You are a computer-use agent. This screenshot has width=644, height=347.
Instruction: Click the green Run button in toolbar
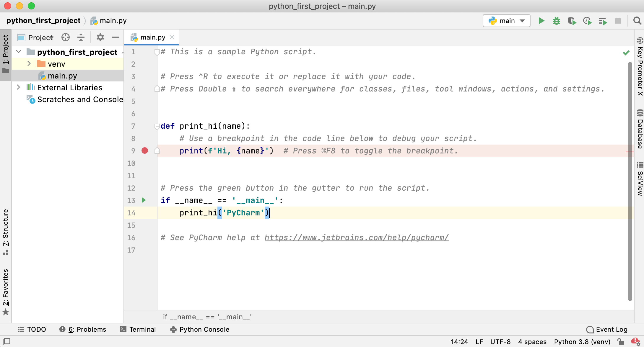pyautogui.click(x=541, y=21)
